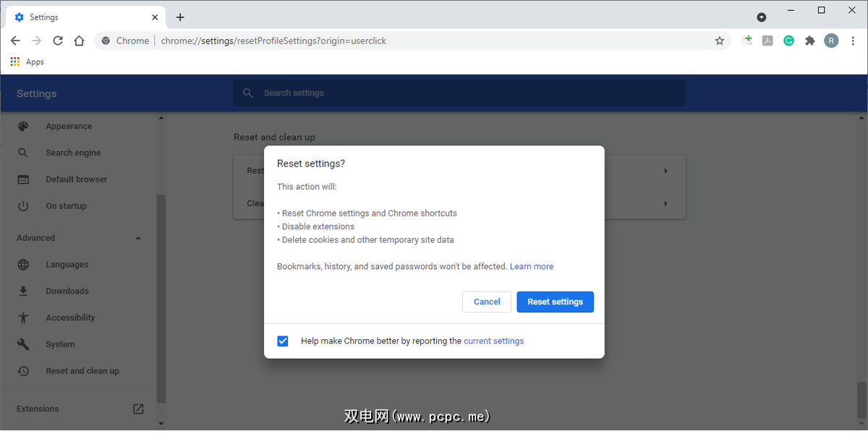Viewport: 868px width, 434px height.
Task: Open the current settings link
Action: [x=494, y=341]
